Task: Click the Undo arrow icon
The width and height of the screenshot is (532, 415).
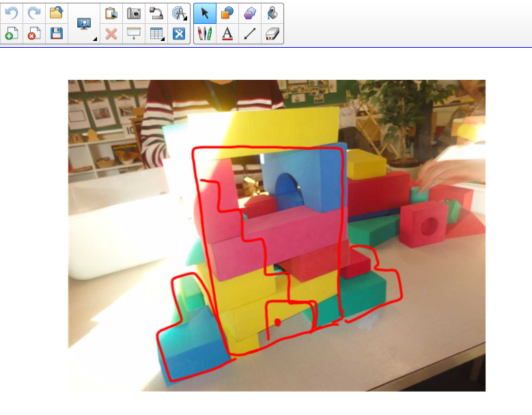Action: coord(11,12)
